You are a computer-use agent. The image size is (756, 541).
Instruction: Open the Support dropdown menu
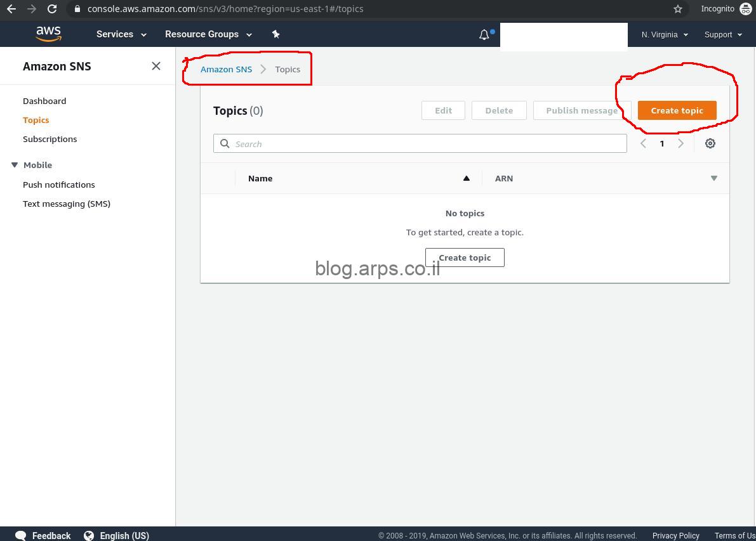723,35
